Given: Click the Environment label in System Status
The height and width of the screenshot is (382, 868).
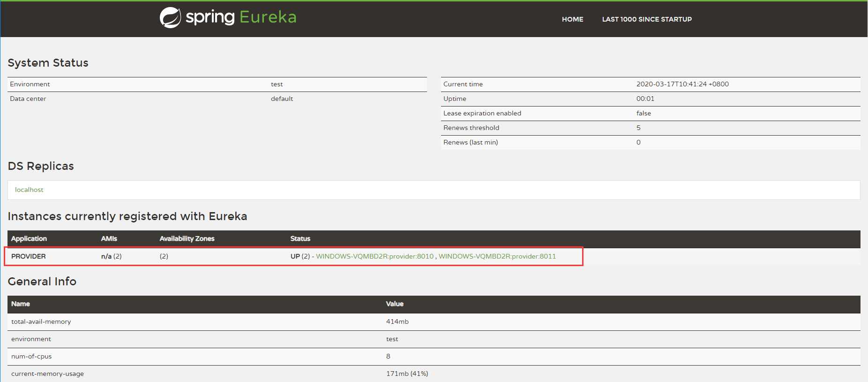Looking at the screenshot, I should pos(30,84).
